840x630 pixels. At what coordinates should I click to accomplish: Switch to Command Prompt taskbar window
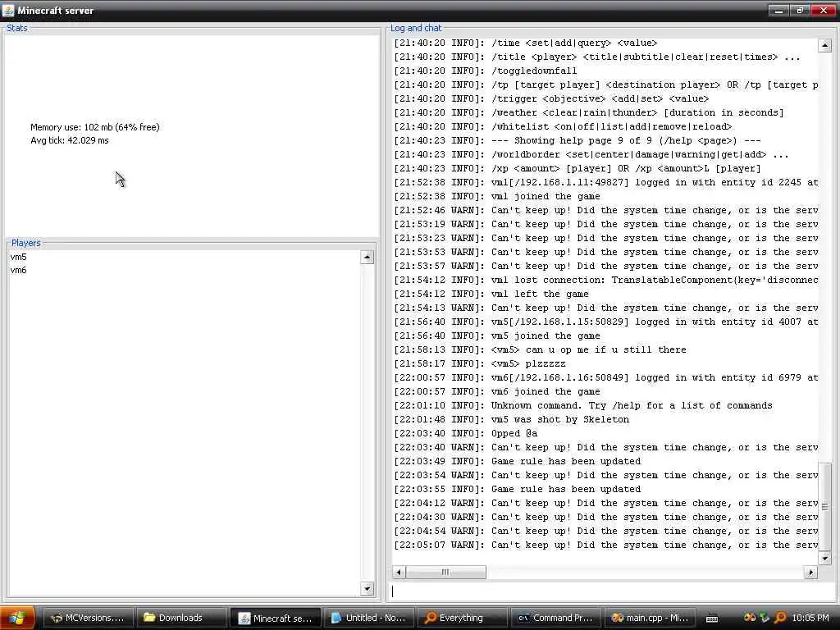click(x=555, y=618)
